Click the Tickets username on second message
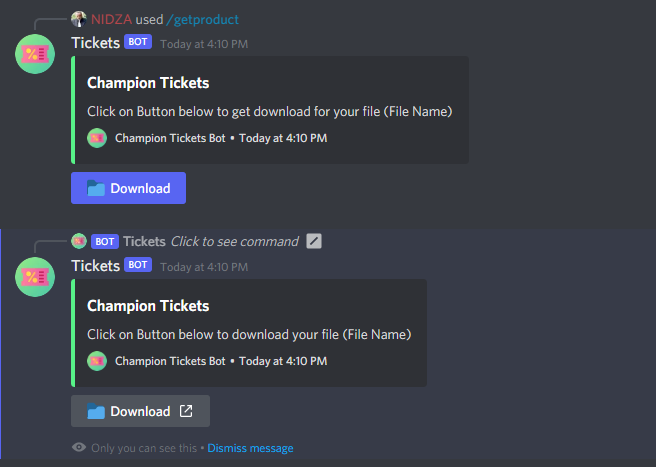 (x=95, y=265)
